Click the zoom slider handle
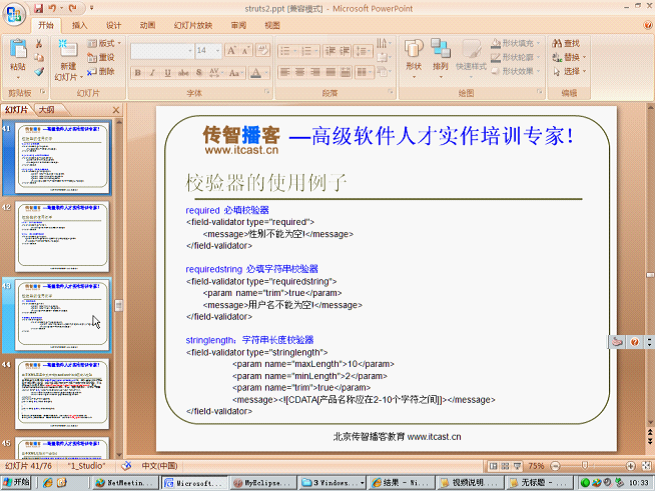655x491 pixels. 585,466
